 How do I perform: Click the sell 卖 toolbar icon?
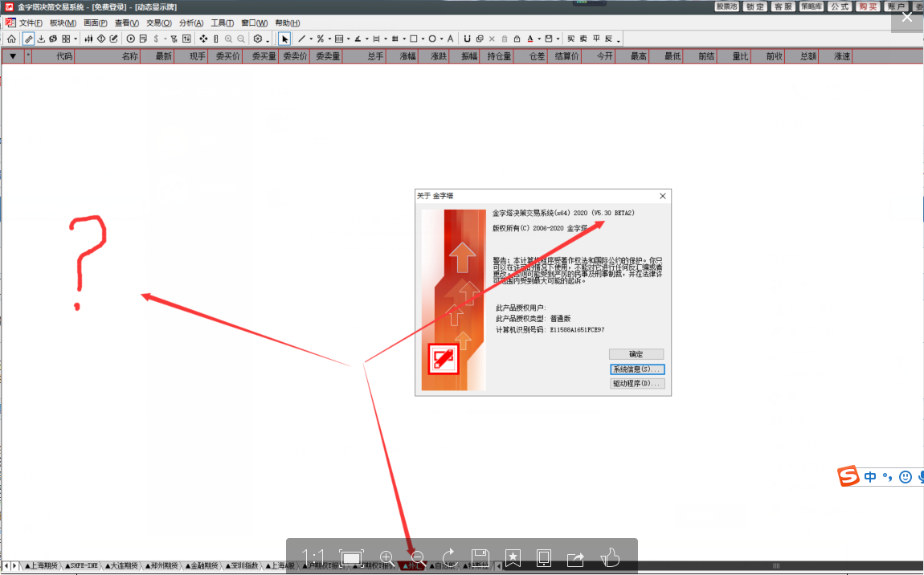(583, 39)
